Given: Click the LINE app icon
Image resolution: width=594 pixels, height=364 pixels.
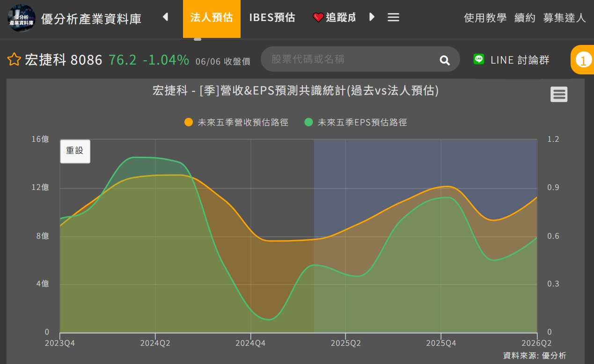Looking at the screenshot, I should point(479,59).
